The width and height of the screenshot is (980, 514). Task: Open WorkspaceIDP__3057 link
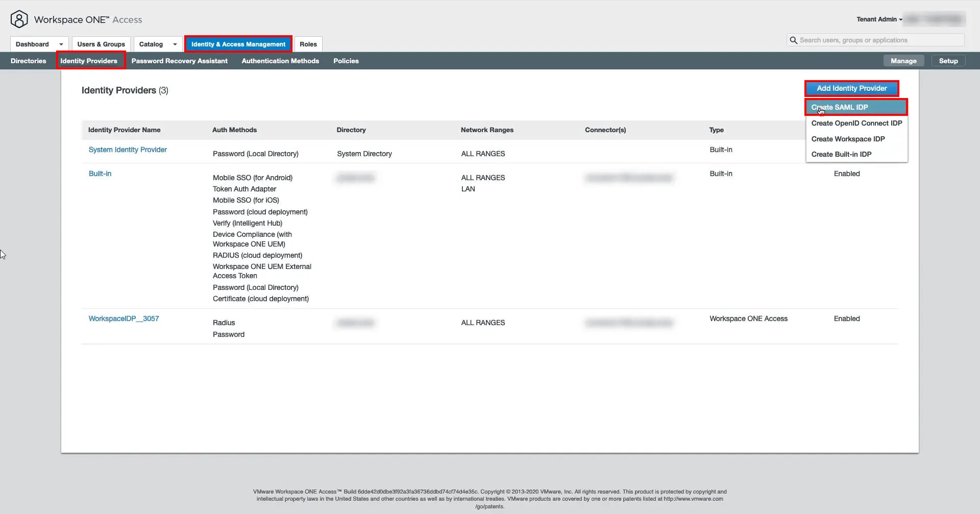[x=124, y=319]
